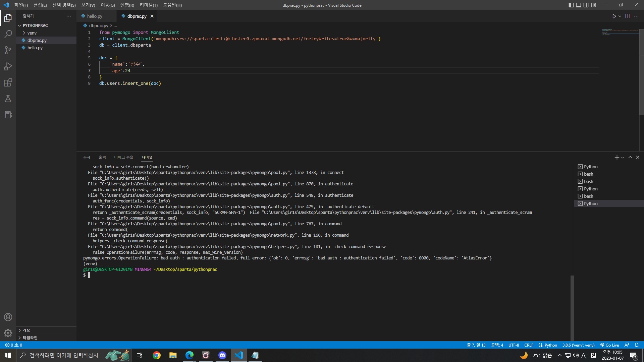Toggle the bottom panel visibility
The height and width of the screenshot is (362, 644).
pos(579,5)
